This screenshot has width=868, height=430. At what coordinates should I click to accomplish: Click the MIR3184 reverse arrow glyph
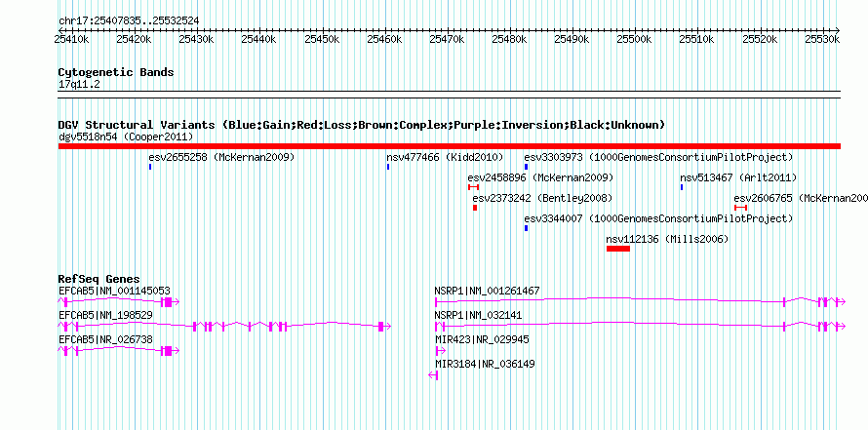(433, 375)
